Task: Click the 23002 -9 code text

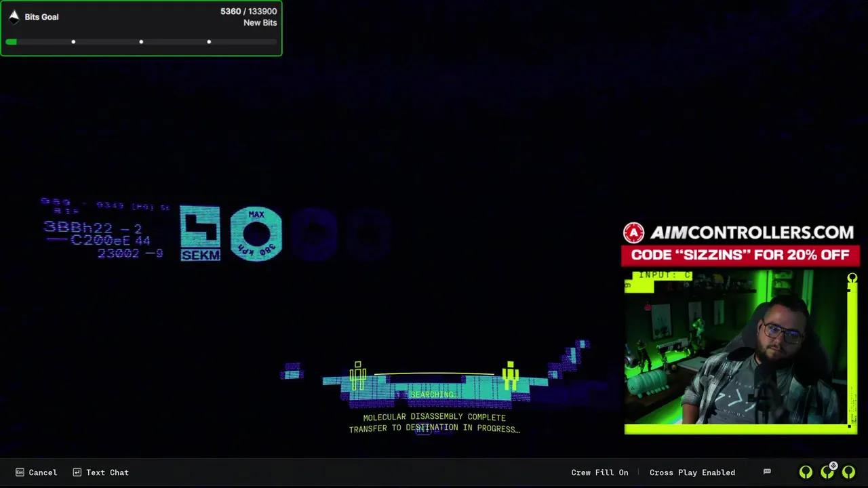Action: 130,253
